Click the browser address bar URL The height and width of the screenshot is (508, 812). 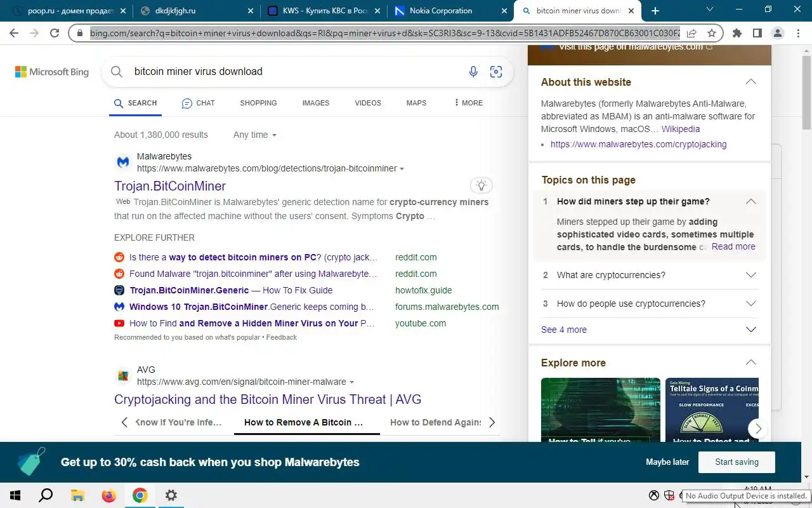tap(384, 33)
